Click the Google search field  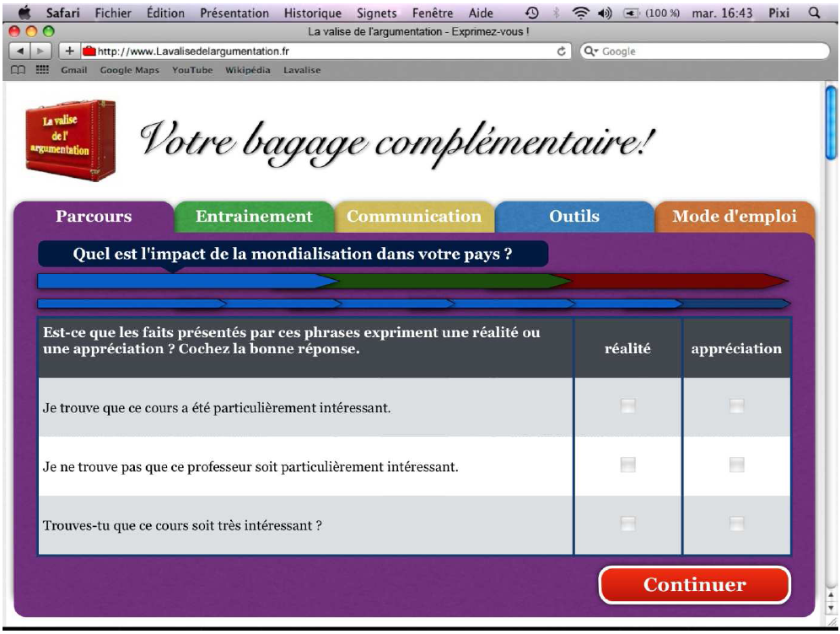point(708,51)
